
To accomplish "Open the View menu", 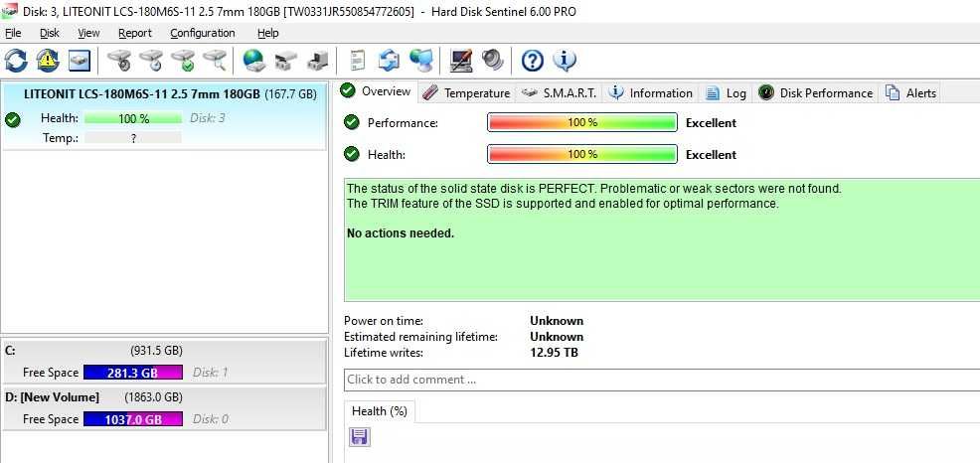I will (88, 33).
